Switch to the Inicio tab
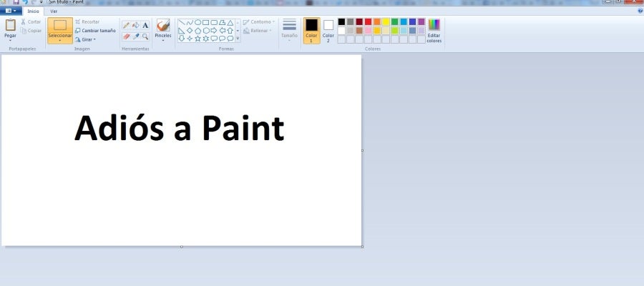Screen dimensions: 644x286 (x=33, y=11)
